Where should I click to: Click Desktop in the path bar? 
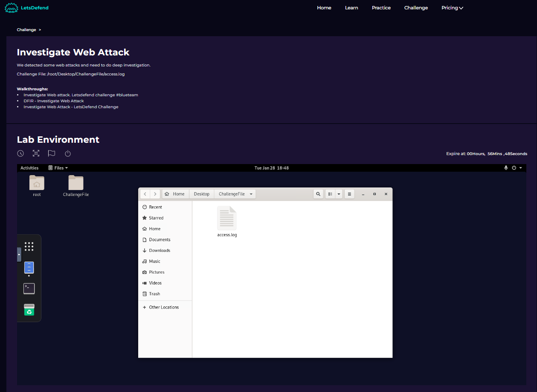pyautogui.click(x=202, y=194)
